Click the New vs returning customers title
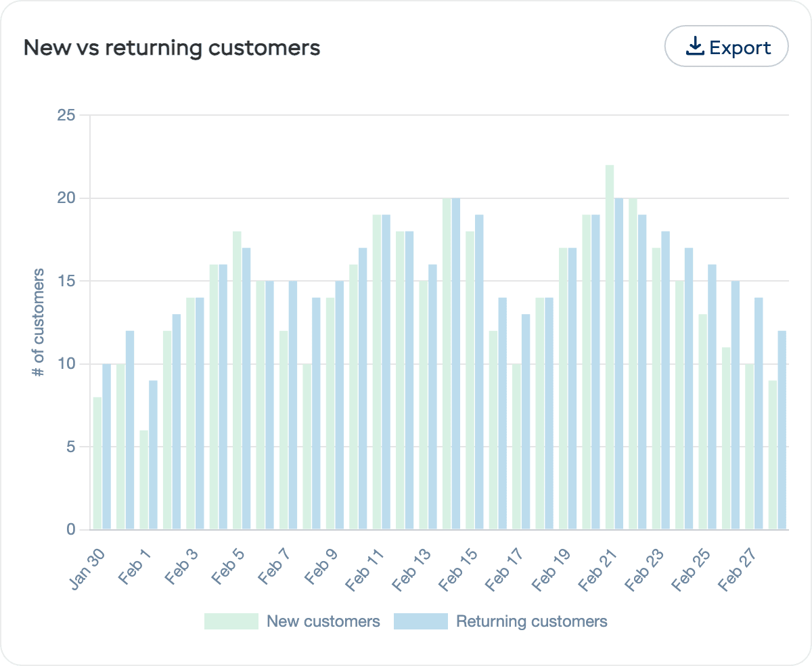This screenshot has width=812, height=666. click(x=172, y=48)
